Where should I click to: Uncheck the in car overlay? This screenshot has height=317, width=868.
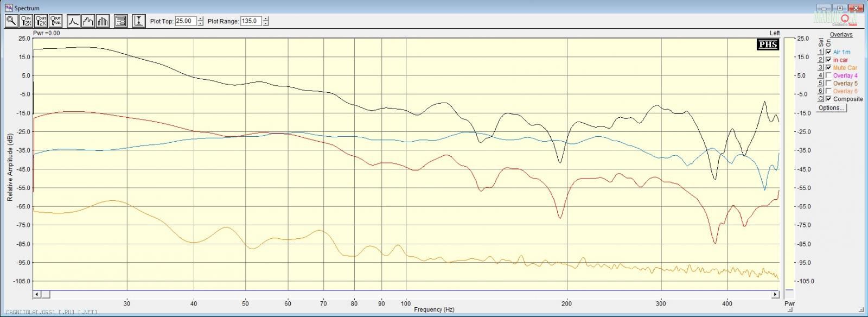(x=828, y=60)
